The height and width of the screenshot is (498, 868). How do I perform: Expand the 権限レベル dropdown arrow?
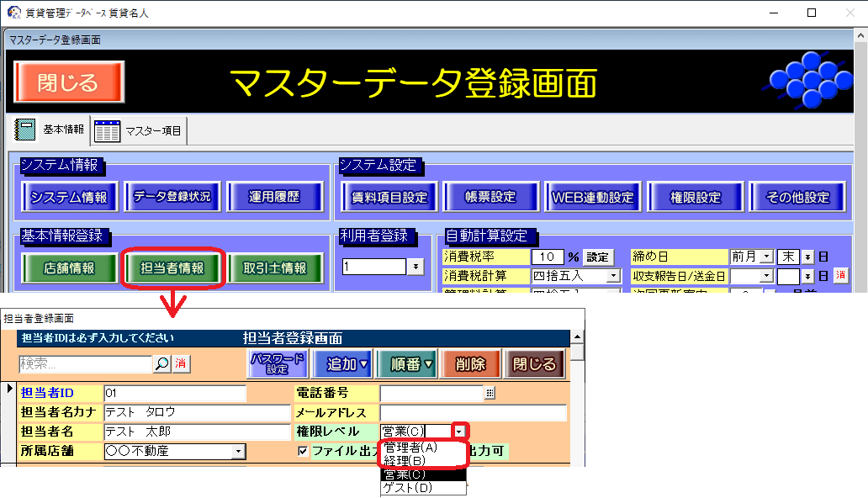pos(459,432)
